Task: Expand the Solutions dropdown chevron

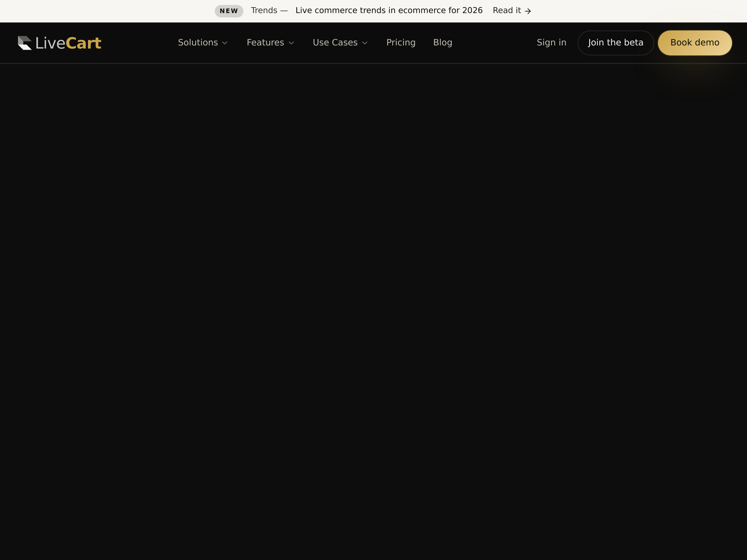Action: [x=225, y=43]
